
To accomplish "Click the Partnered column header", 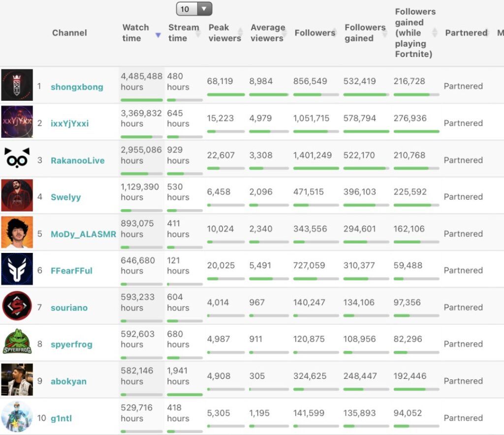I will pos(466,33).
